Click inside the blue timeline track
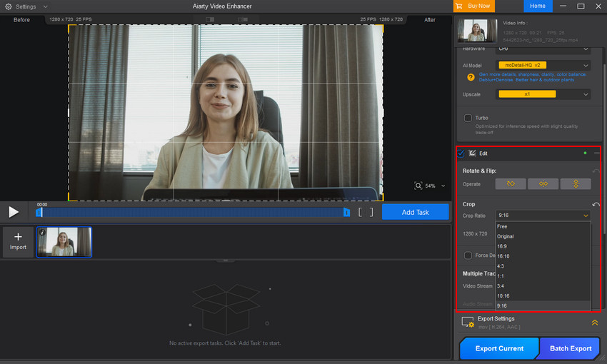 pos(193,213)
